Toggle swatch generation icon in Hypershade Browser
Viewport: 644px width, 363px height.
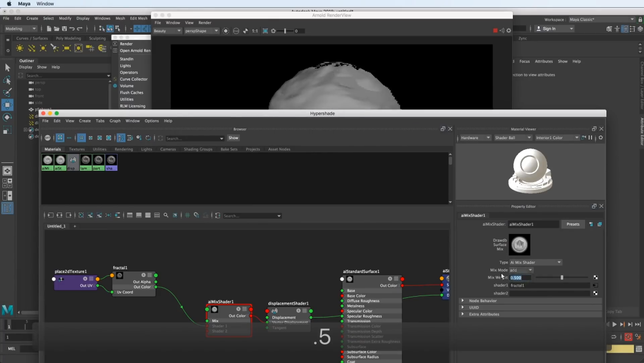pos(48,138)
